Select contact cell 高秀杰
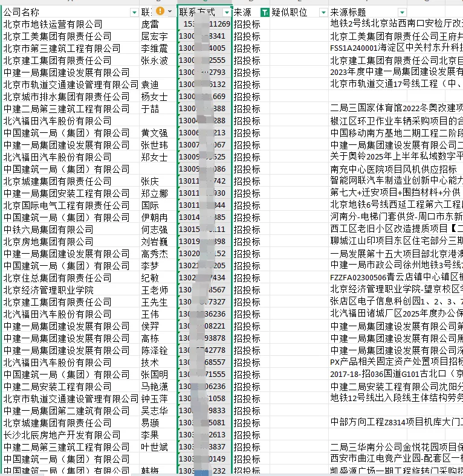 158,254
